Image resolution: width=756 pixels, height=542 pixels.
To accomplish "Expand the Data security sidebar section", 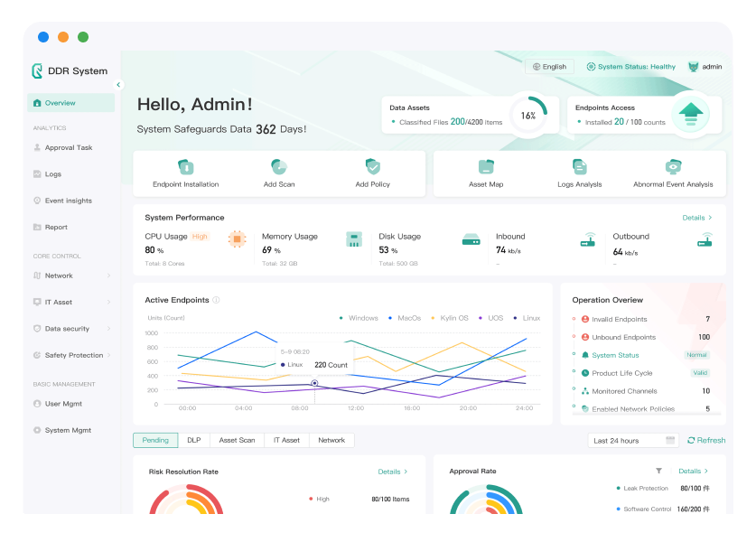I will click(71, 329).
